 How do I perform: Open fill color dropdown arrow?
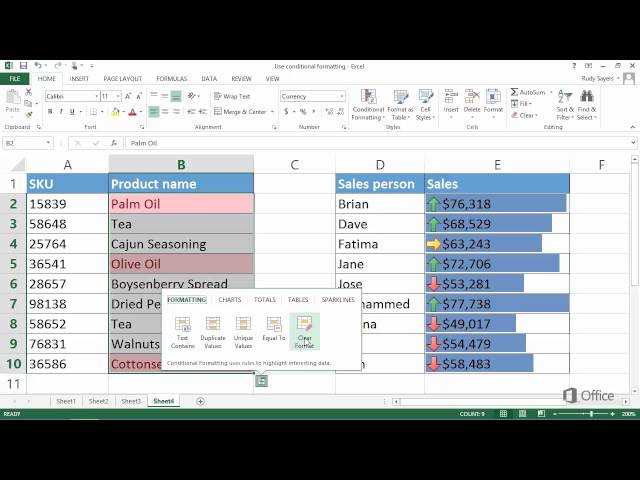(x=123, y=111)
